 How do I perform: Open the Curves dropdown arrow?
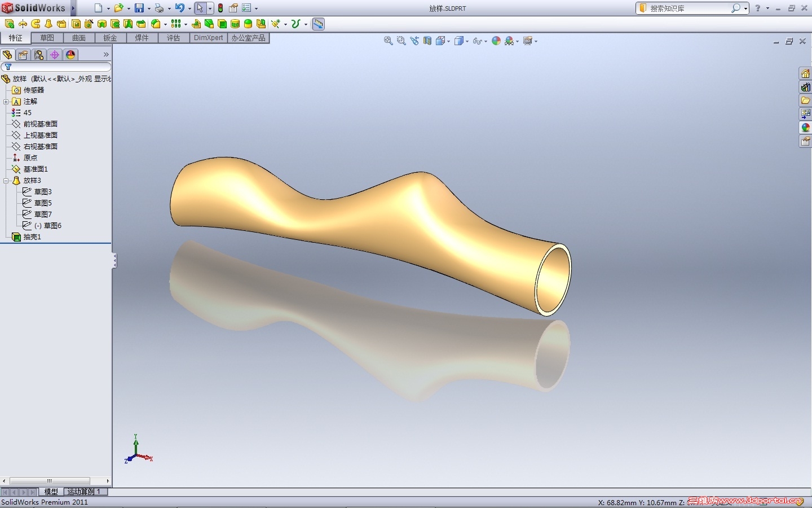pos(306,24)
